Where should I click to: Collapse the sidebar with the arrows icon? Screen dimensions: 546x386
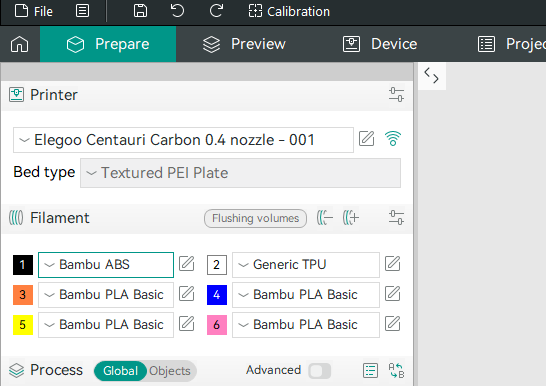click(431, 76)
